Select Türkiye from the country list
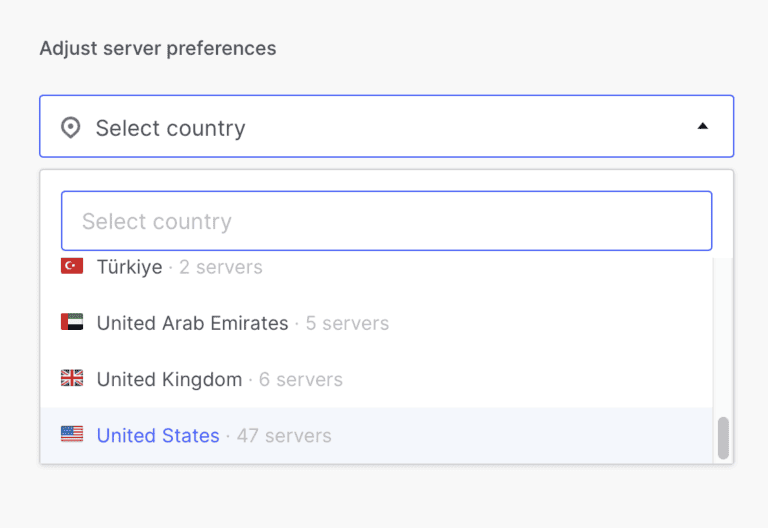The width and height of the screenshot is (768, 528). coord(129,267)
